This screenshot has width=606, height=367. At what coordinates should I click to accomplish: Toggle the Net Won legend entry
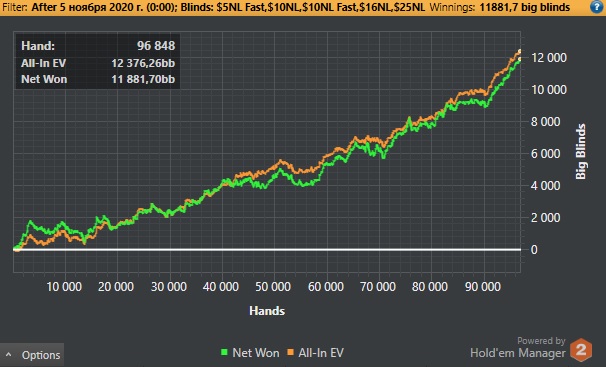(x=250, y=353)
